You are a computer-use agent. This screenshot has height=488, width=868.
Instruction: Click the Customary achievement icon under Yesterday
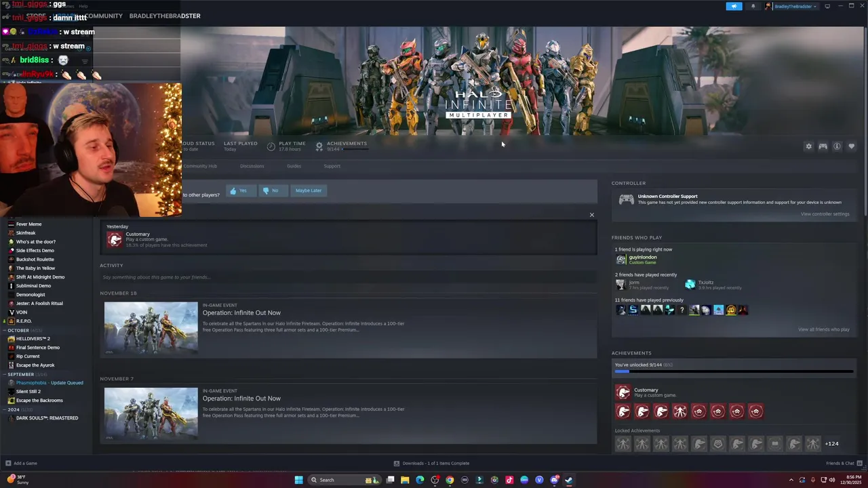point(115,239)
